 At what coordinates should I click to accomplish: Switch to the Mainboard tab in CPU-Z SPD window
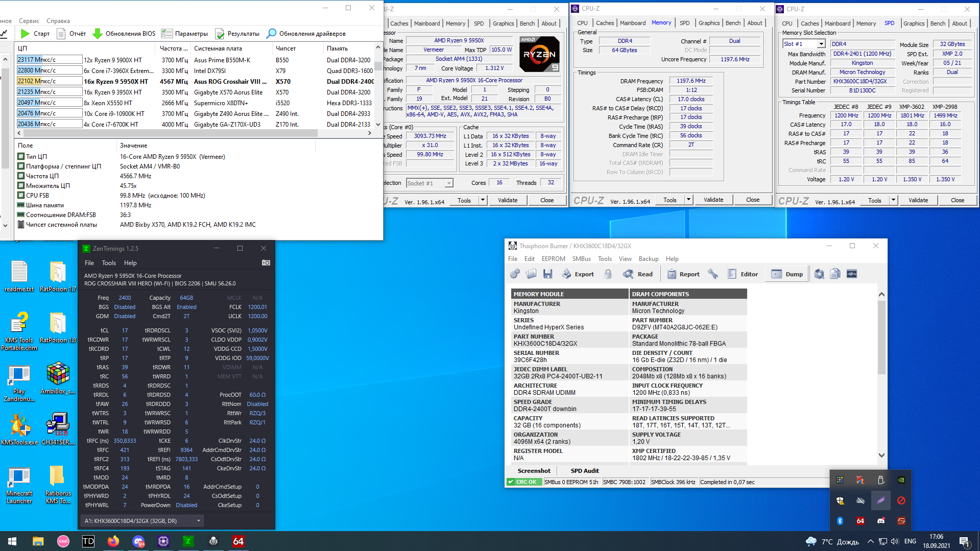838,23
